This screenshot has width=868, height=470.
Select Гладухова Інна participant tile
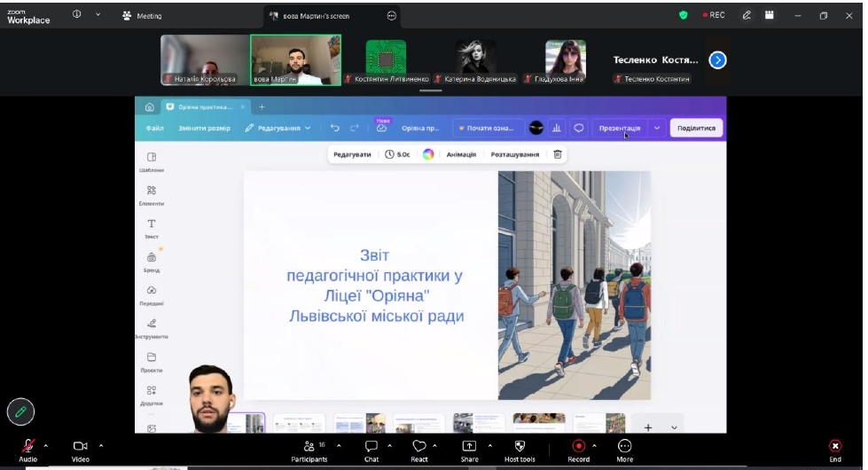[x=565, y=61]
